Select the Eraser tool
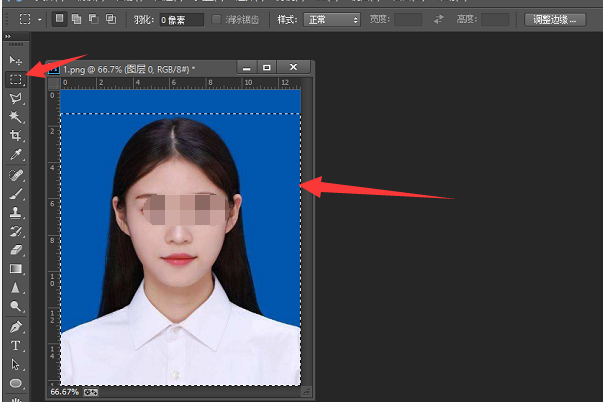 pos(16,250)
